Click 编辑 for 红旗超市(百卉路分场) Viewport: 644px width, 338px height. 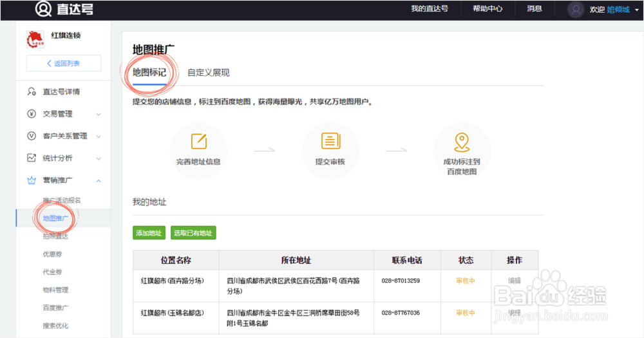pyautogui.click(x=514, y=281)
